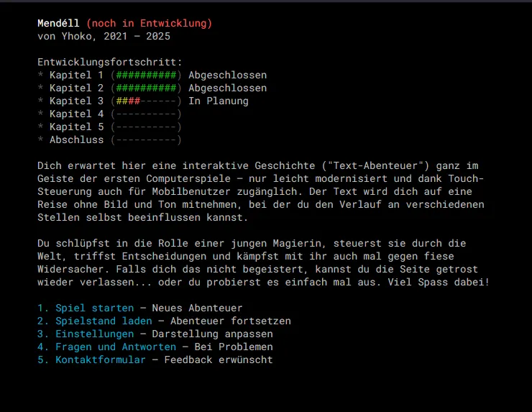Click the Abschluss progress bar

coord(146,139)
